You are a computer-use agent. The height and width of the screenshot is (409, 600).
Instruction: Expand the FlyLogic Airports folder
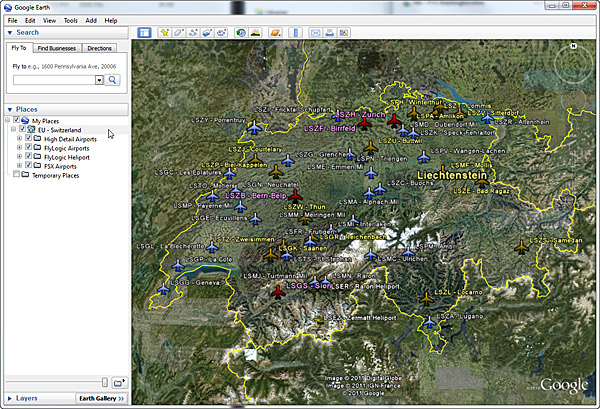point(20,148)
